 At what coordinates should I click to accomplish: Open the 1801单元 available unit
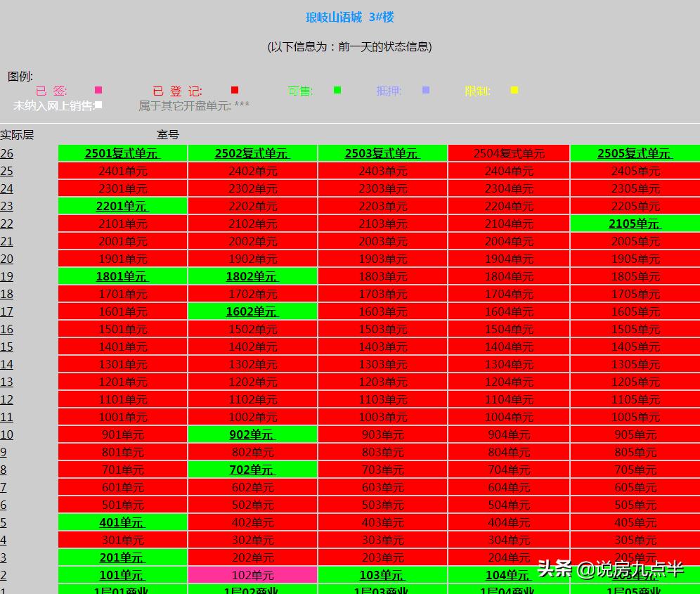pos(122,276)
